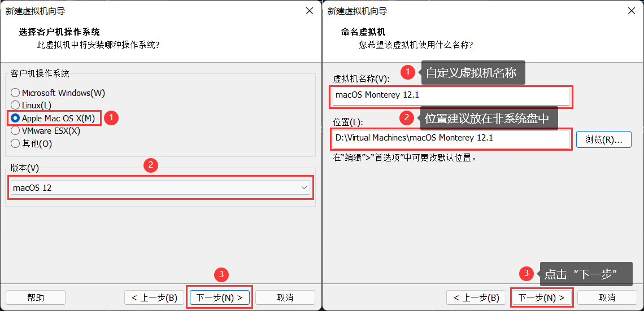The image size is (644, 311).
Task: Click 下一步(N) in OS selection wizard
Action: click(x=219, y=297)
